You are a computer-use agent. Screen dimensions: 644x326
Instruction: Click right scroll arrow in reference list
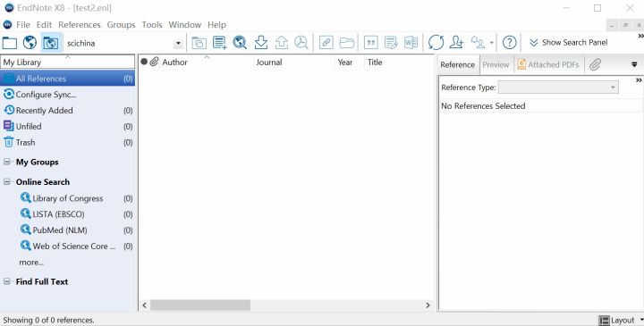click(x=428, y=305)
